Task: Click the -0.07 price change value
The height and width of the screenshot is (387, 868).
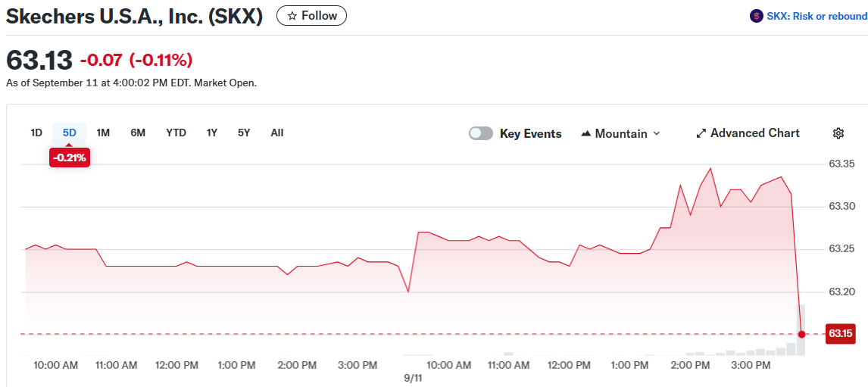Action: (x=101, y=60)
